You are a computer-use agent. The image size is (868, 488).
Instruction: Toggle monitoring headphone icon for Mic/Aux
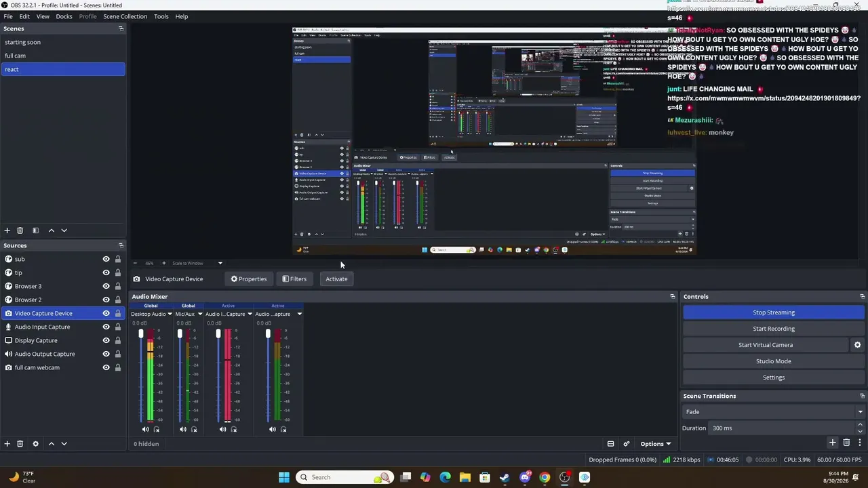[194, 429]
